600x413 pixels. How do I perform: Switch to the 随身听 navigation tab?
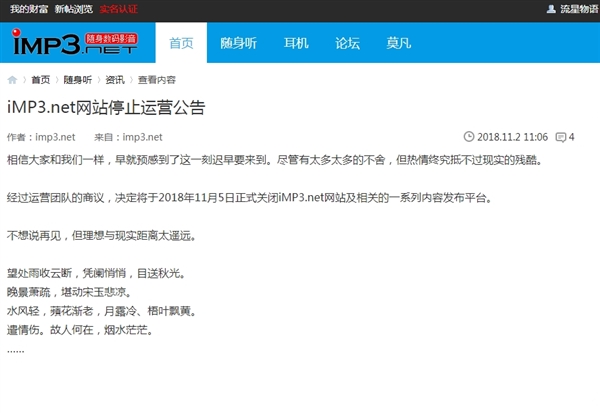tap(238, 42)
